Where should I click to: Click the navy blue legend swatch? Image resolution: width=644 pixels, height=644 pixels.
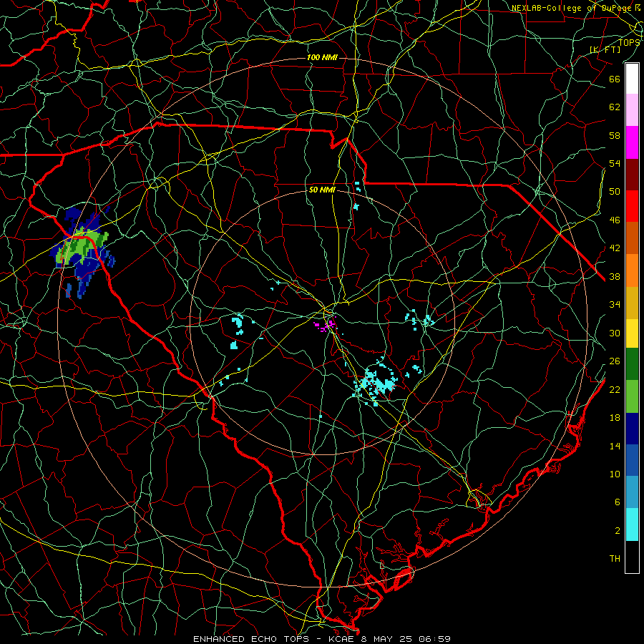(632, 429)
